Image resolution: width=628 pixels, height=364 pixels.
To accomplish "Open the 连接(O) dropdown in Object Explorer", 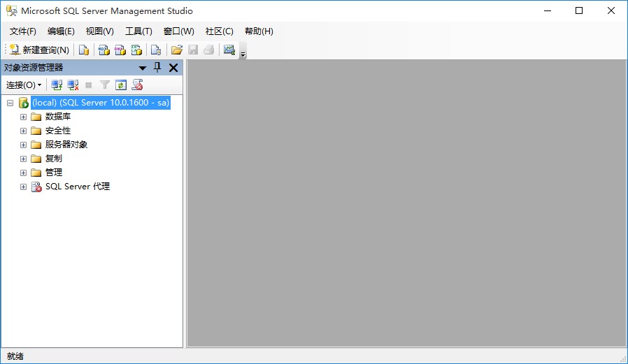I will (x=24, y=85).
